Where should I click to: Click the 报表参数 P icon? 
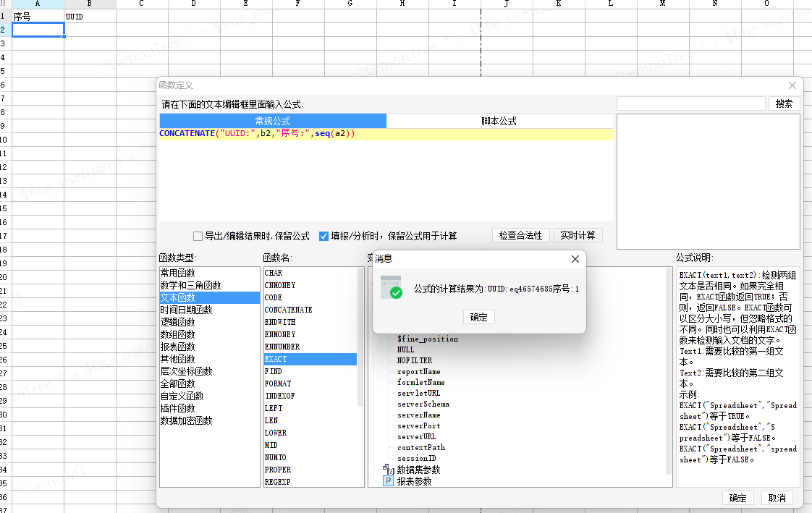click(388, 481)
